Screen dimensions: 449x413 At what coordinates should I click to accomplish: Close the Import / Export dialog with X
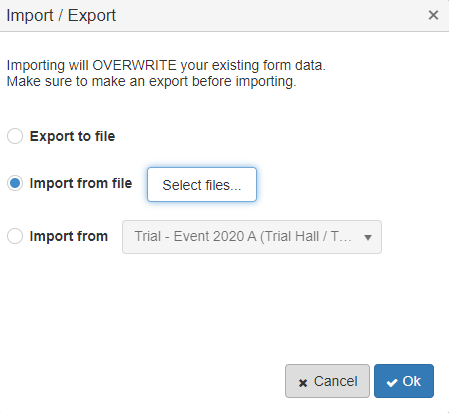tap(433, 15)
